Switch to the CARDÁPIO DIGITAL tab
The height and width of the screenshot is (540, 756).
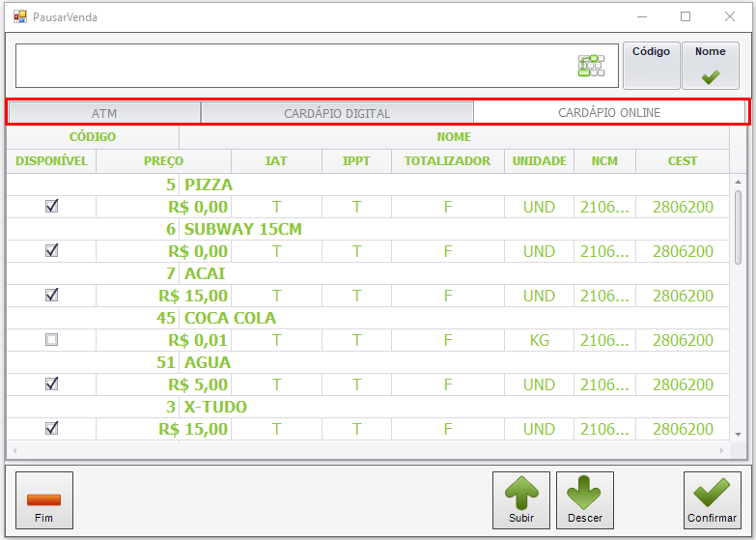(337, 113)
